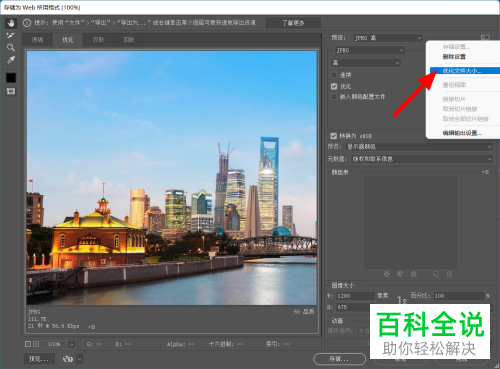This screenshot has width=500, height=369.
Task: Choose 优化文件大小 from the menu
Action: point(465,71)
